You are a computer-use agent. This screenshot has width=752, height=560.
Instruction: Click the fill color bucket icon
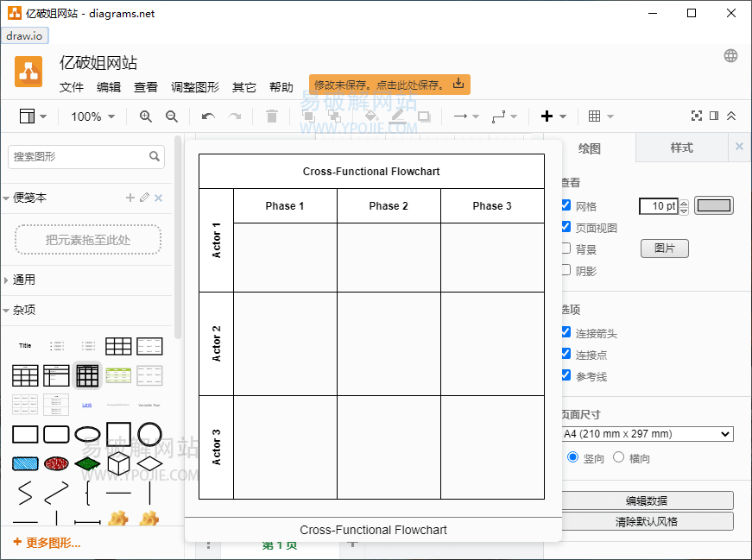pyautogui.click(x=370, y=116)
